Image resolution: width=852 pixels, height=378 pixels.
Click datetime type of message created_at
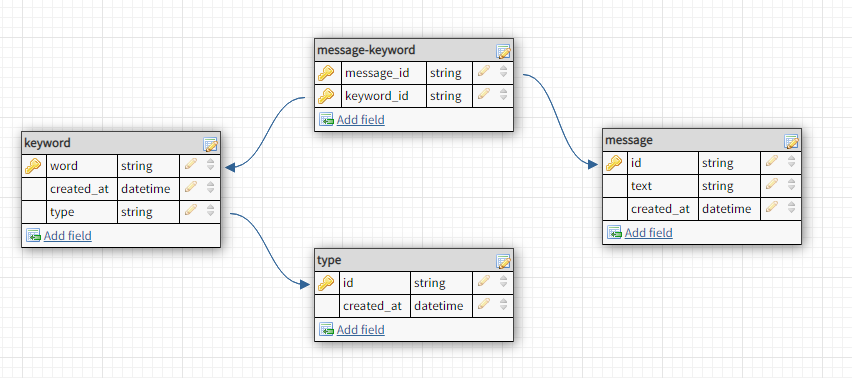coord(726,209)
